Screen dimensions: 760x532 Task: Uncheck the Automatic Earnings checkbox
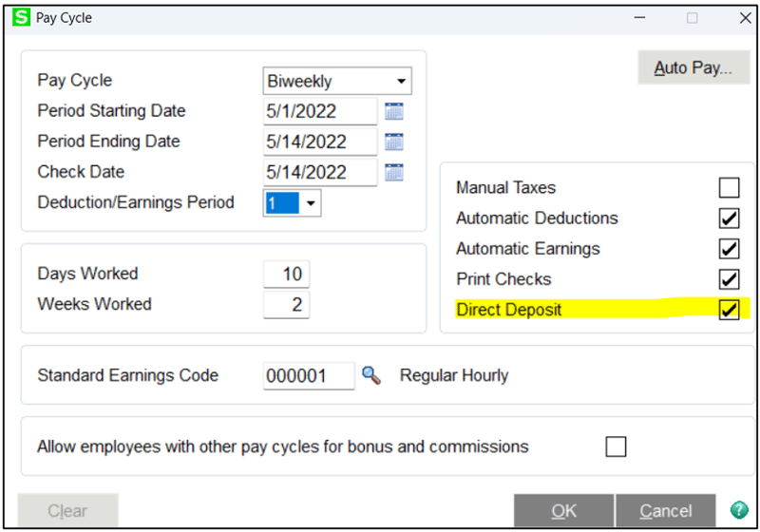pyautogui.click(x=729, y=249)
